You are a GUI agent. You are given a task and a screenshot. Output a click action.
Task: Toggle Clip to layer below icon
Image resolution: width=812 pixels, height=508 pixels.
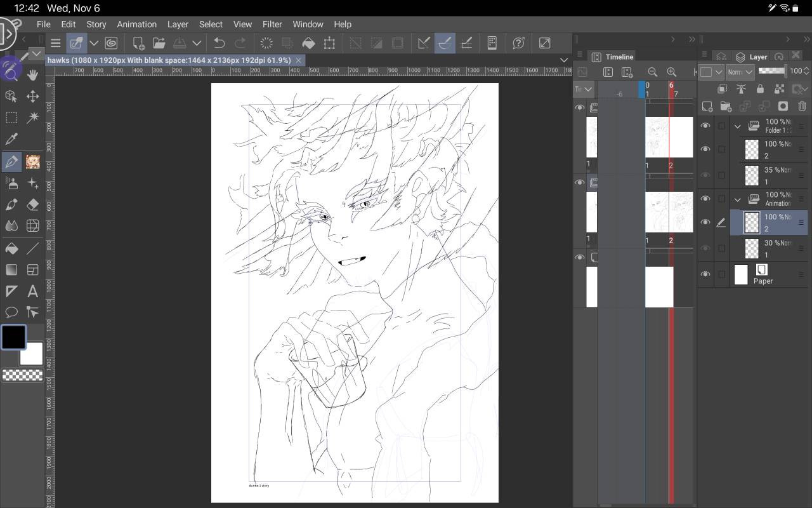722,90
